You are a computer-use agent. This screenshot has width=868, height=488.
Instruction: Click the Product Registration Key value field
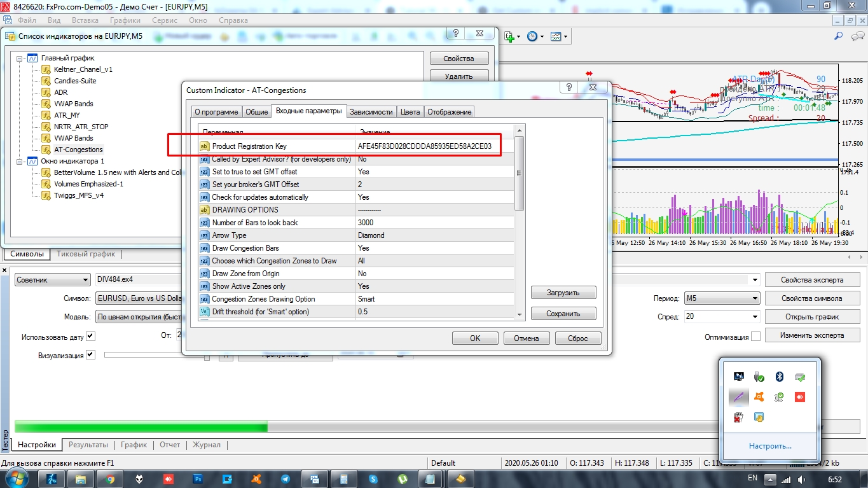tap(434, 146)
